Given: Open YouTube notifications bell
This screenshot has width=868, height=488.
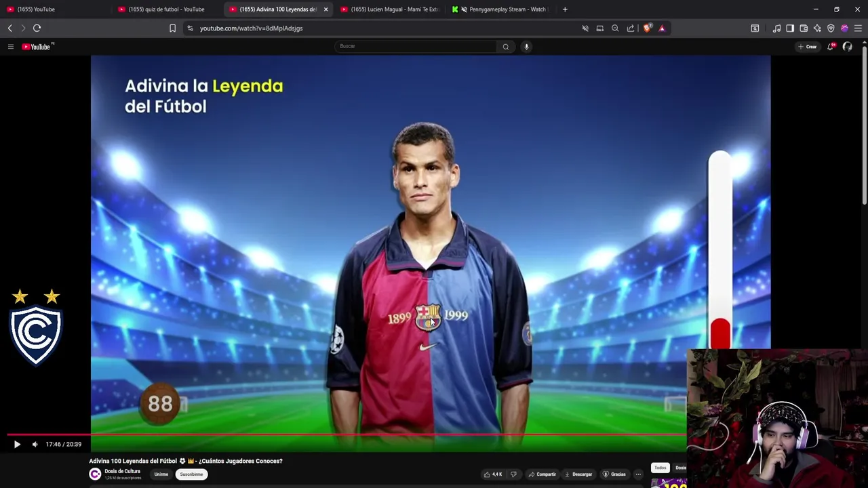Looking at the screenshot, I should (x=830, y=47).
